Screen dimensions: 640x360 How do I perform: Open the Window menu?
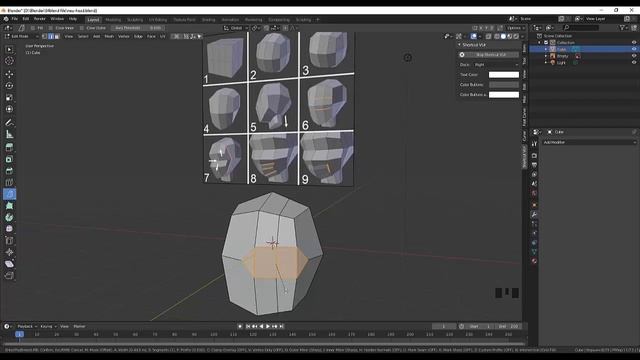(57, 19)
